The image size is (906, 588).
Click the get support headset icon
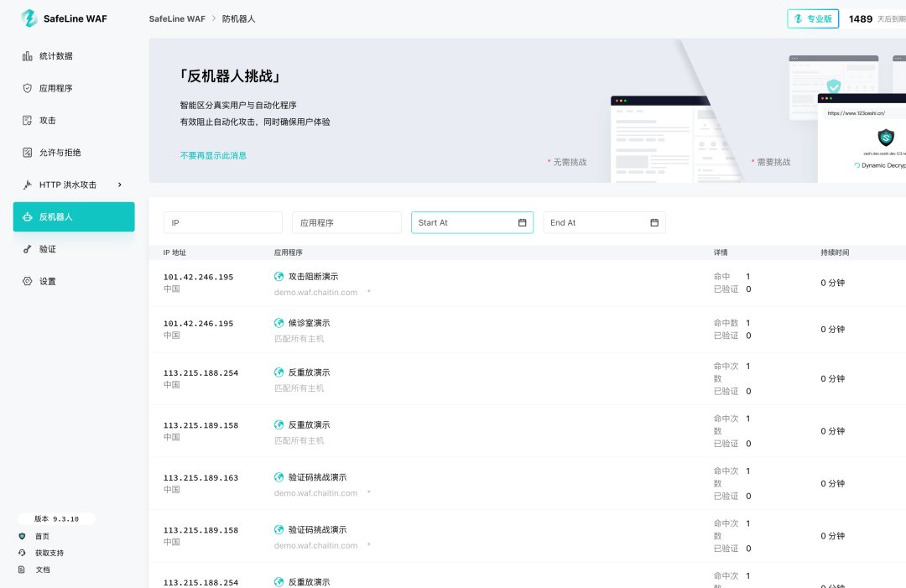click(22, 553)
